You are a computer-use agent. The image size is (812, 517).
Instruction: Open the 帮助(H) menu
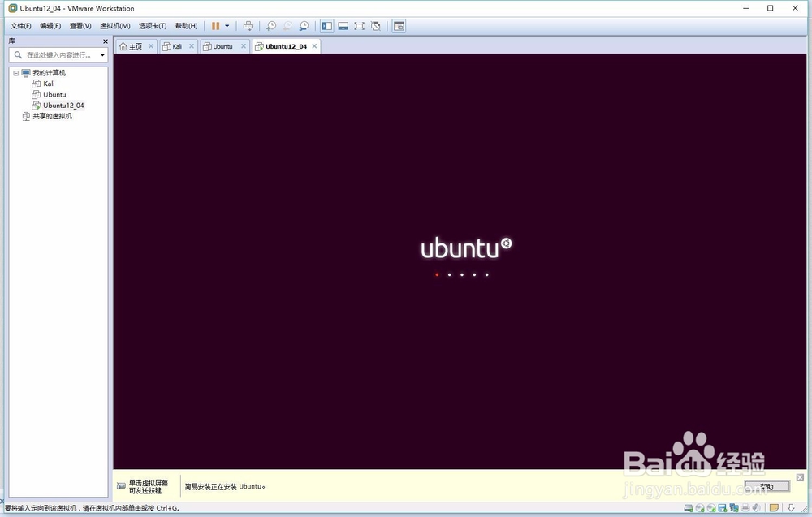point(187,26)
